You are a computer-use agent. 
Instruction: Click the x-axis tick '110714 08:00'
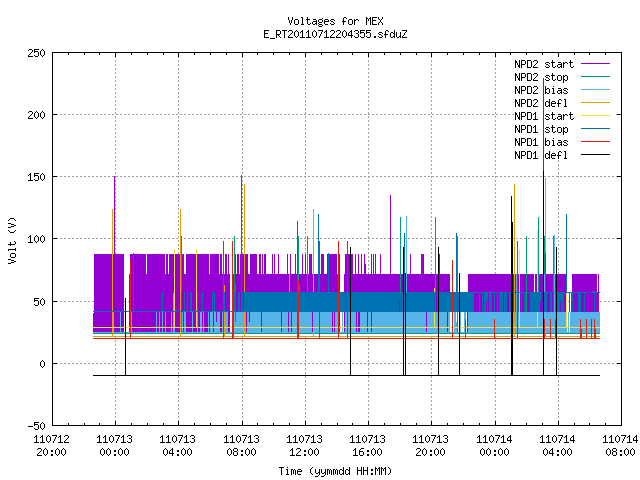coord(620,446)
